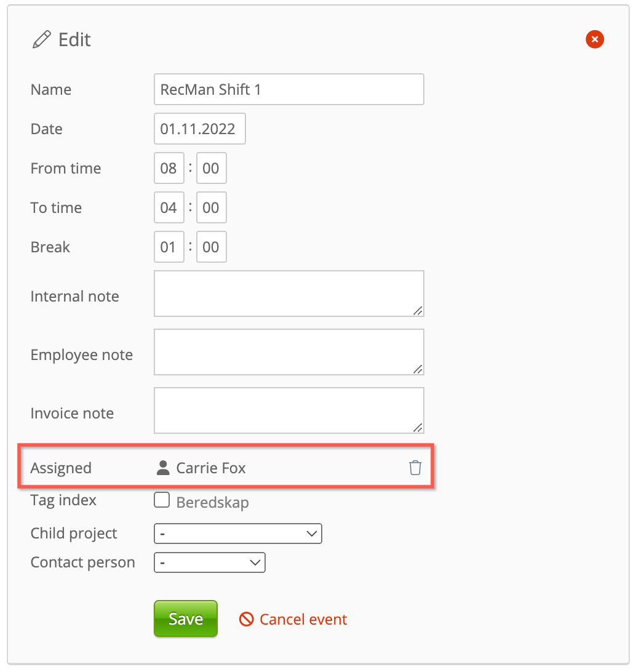Click the trash icon next to Carrie Fox
Viewport: 636px width, 672px height.
pyautogui.click(x=415, y=468)
